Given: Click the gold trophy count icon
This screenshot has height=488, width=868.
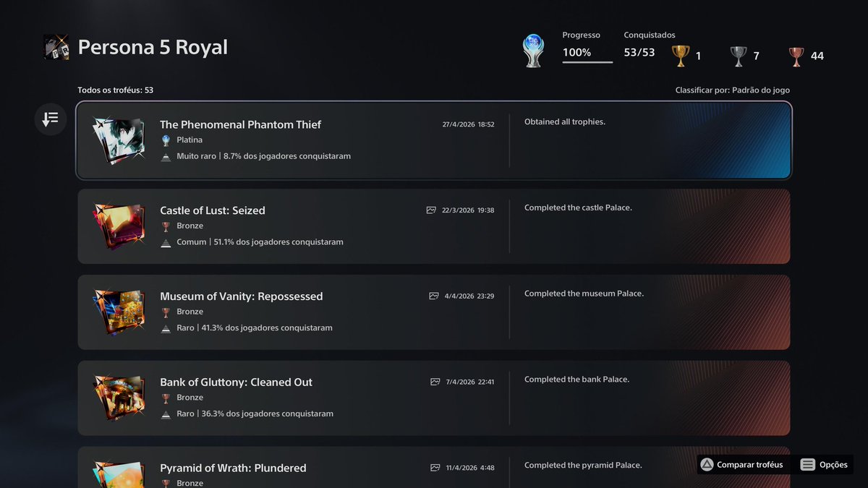Looking at the screenshot, I should [681, 56].
